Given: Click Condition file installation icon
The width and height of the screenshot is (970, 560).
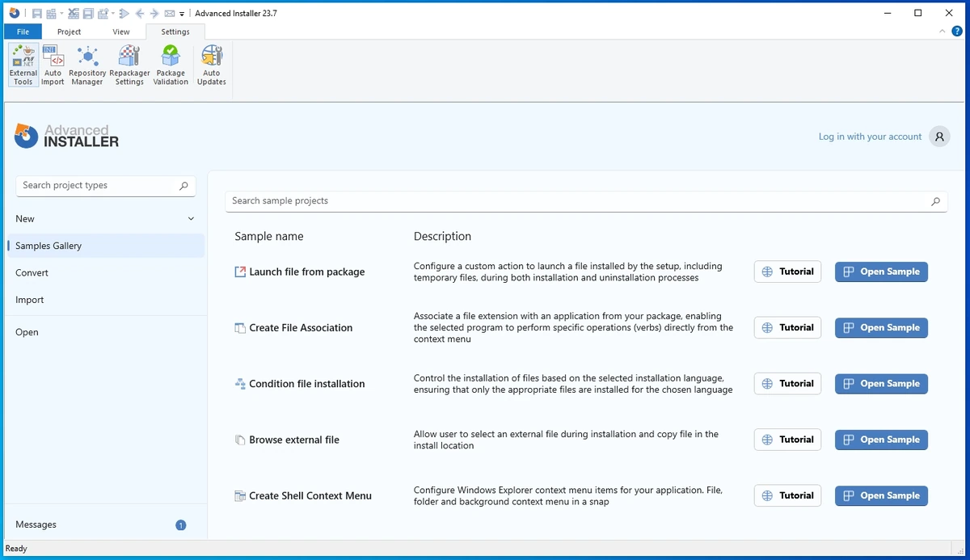Looking at the screenshot, I should point(240,384).
